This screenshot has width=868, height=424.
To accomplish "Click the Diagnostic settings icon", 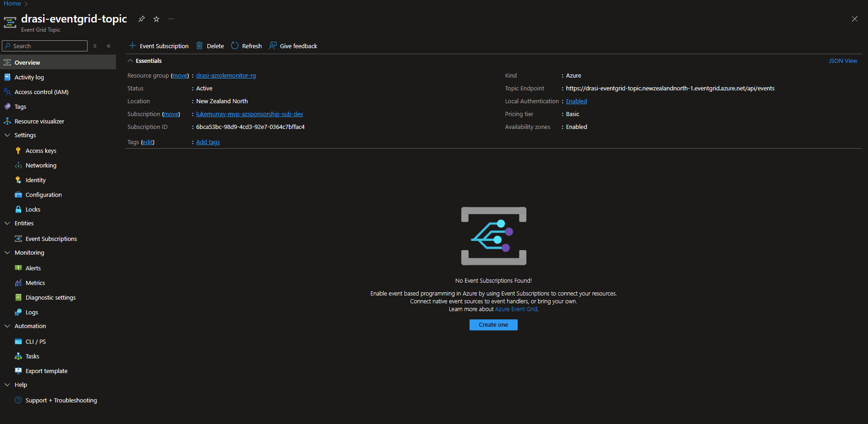I will point(18,297).
